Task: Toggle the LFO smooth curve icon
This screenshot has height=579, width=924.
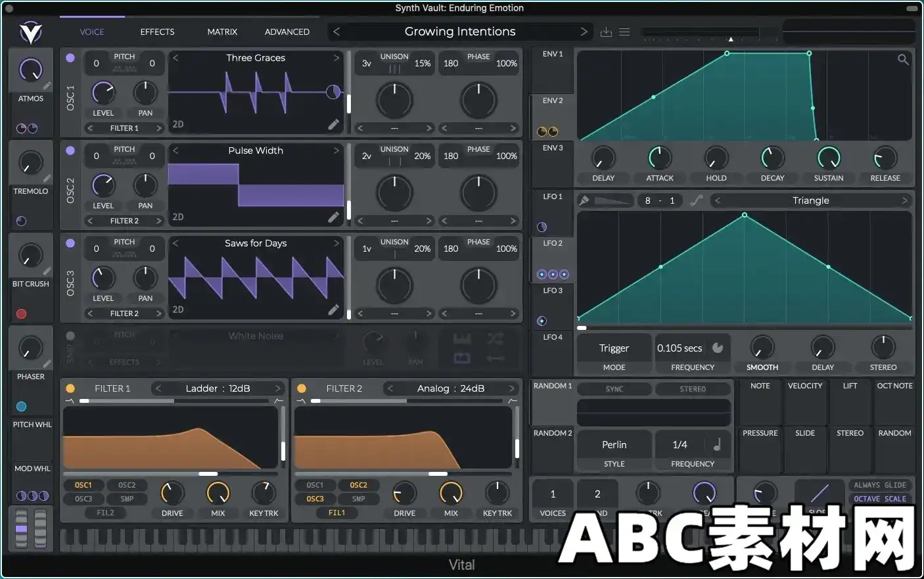Action: coord(697,200)
